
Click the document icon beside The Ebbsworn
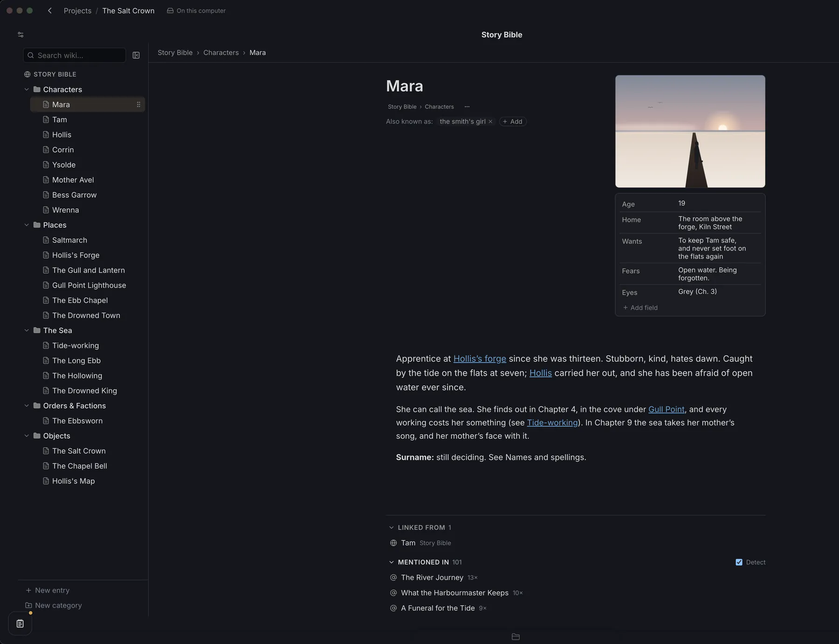(46, 421)
